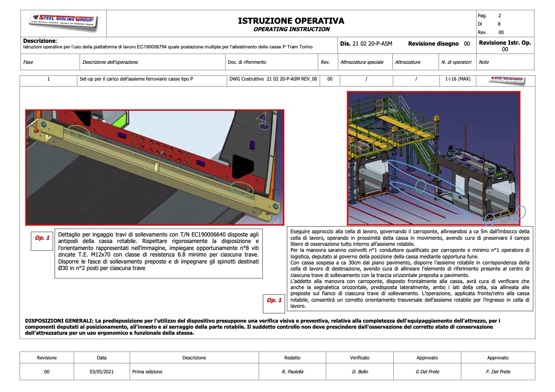Click the approver name 'F. Del Prete'
The image size is (555, 392).
click(x=498, y=372)
